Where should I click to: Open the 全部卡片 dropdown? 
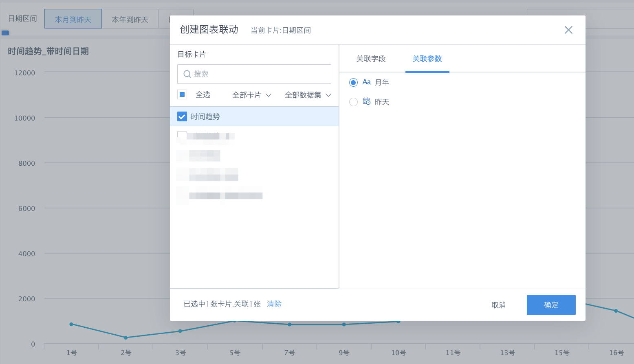click(x=251, y=95)
